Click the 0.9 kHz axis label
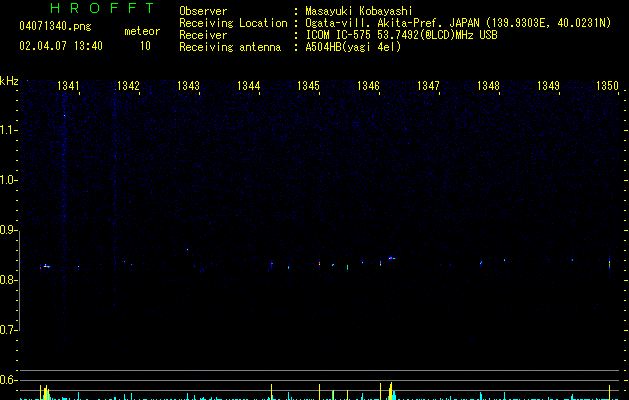 [x=9, y=230]
